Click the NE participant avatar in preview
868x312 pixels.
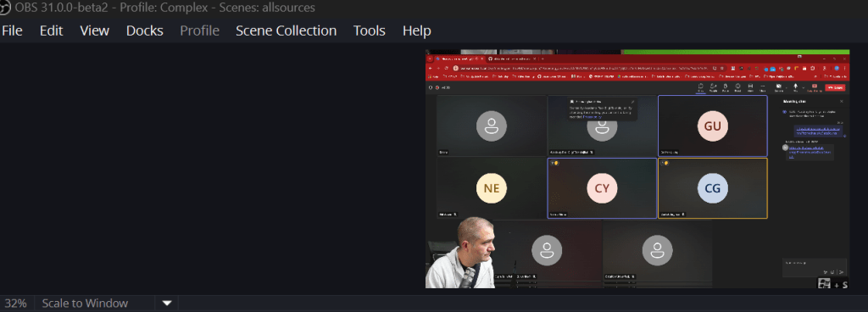click(x=492, y=188)
